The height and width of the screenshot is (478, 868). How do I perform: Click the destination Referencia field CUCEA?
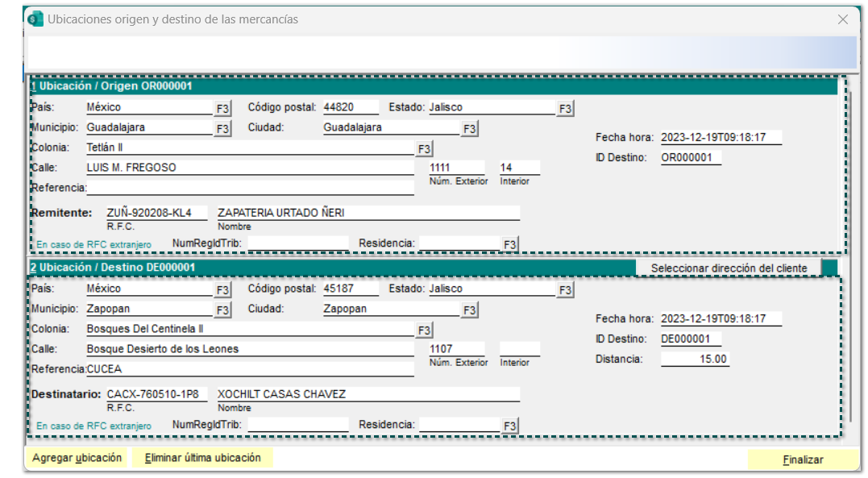[250, 369]
